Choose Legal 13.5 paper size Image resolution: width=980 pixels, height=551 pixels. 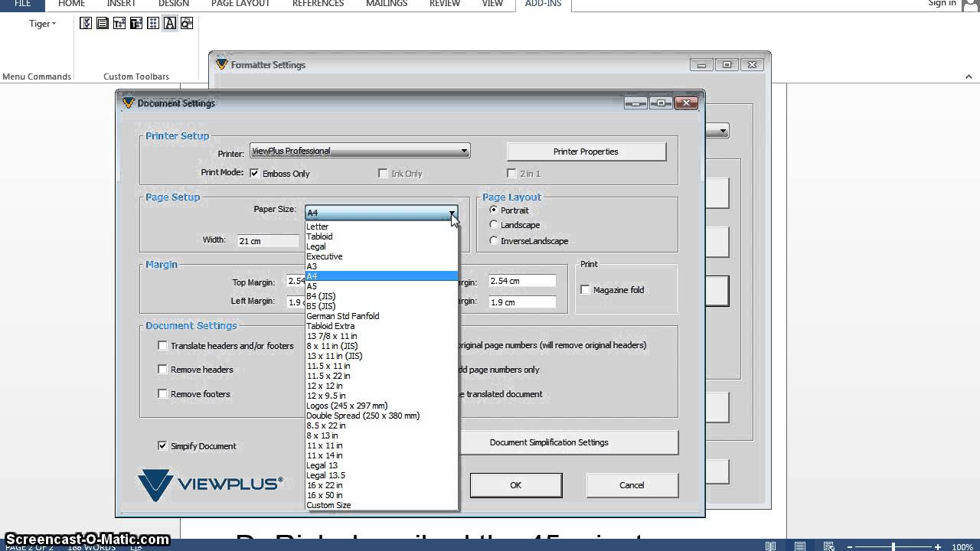(x=381, y=475)
